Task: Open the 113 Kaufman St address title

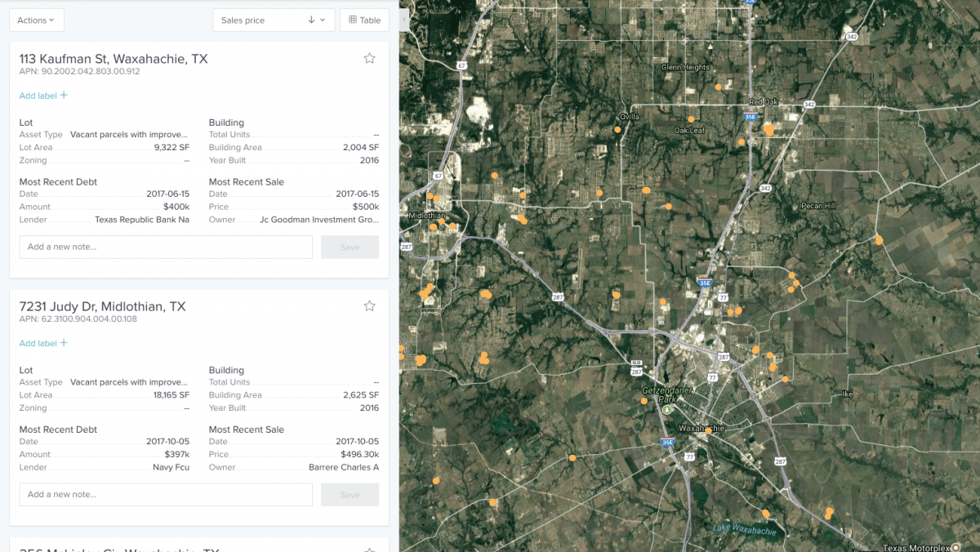Action: (x=114, y=59)
